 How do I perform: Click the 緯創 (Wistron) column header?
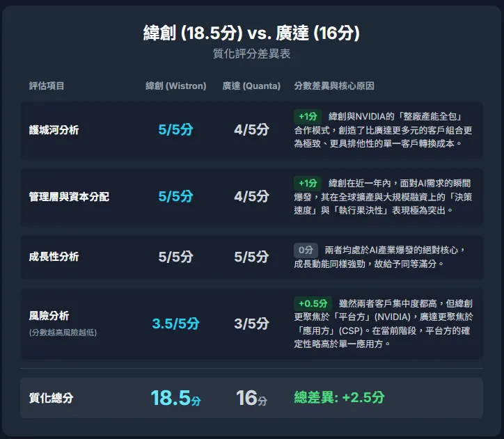click(176, 86)
